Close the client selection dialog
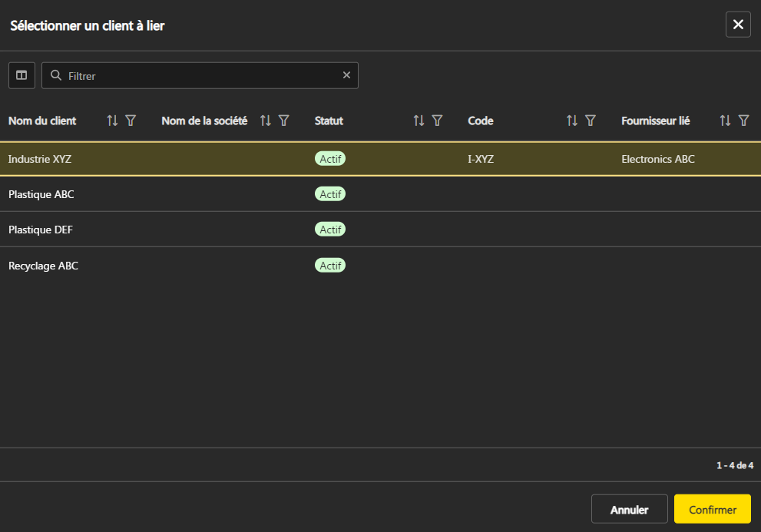 (738, 25)
